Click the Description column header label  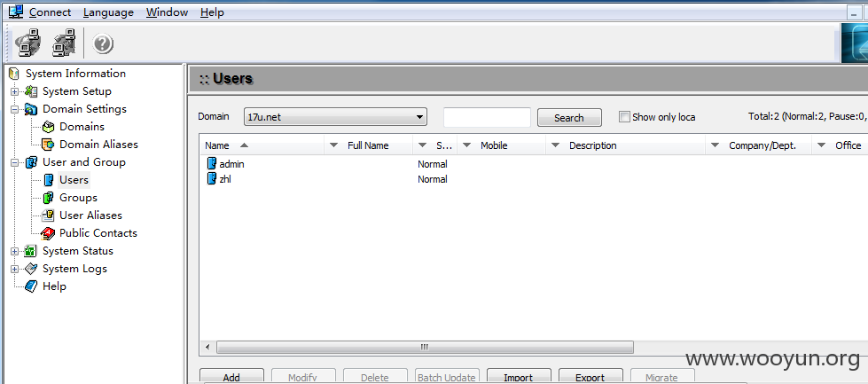pos(593,145)
